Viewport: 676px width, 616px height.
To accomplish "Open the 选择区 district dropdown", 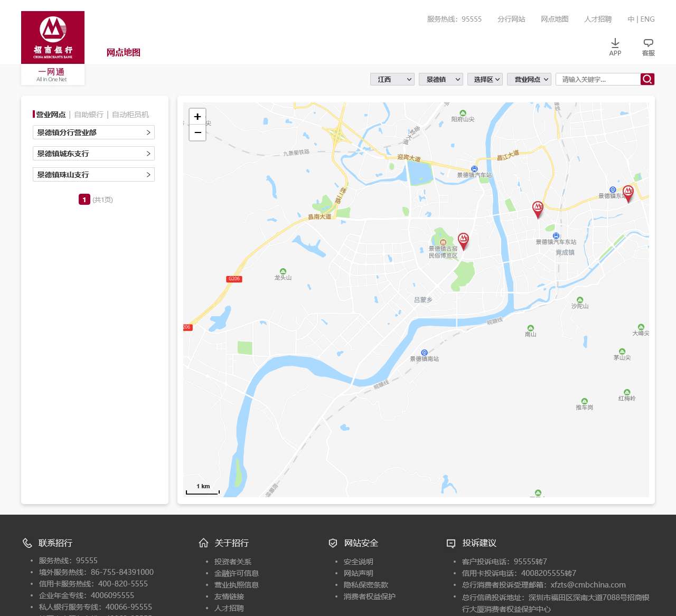I will pyautogui.click(x=484, y=79).
